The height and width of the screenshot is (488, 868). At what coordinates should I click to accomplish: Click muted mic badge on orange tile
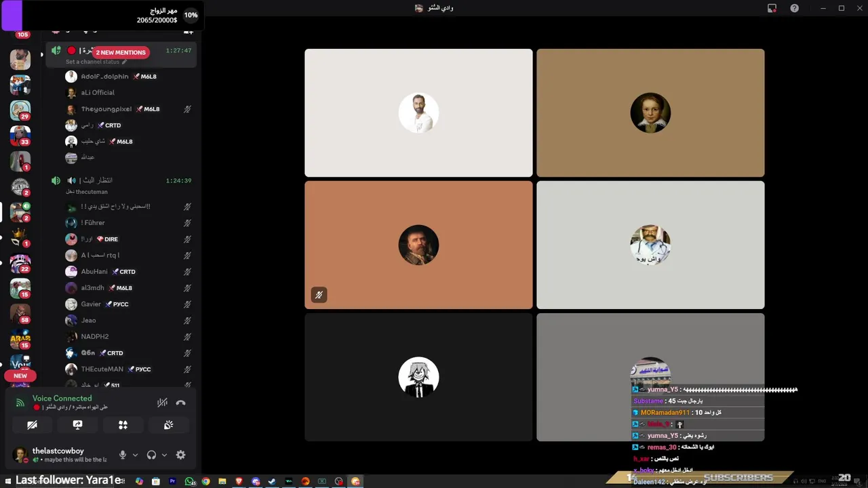pos(319,295)
